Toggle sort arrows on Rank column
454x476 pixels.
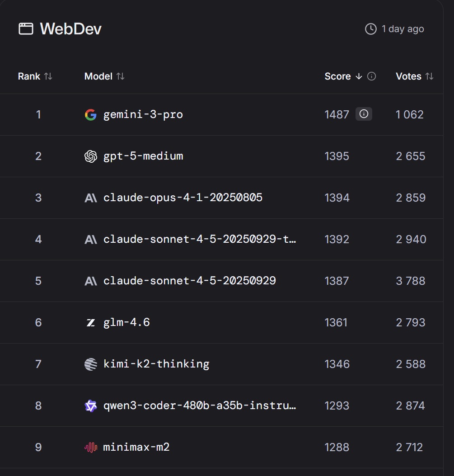tap(48, 76)
